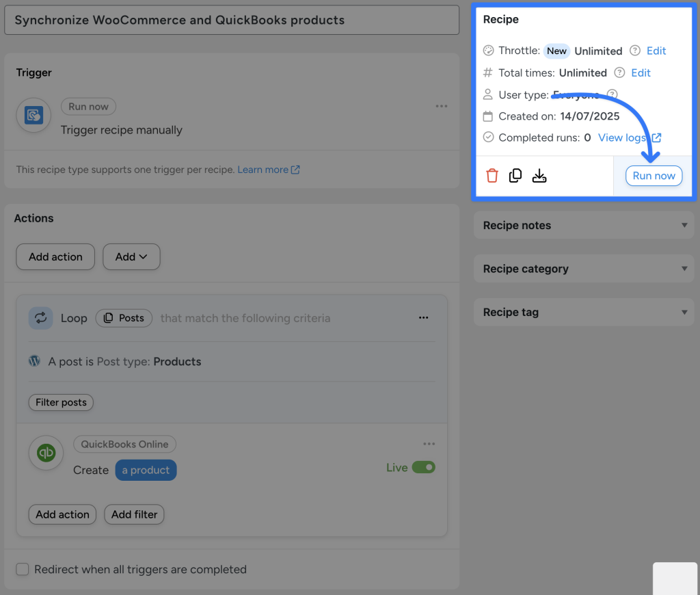Click the Total times question mark icon

(619, 72)
